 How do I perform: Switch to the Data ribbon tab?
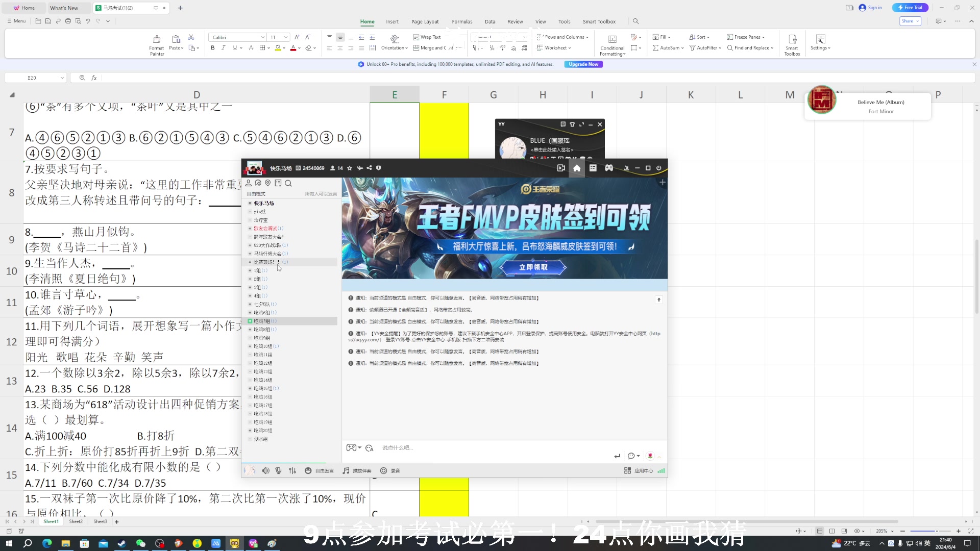(x=490, y=21)
